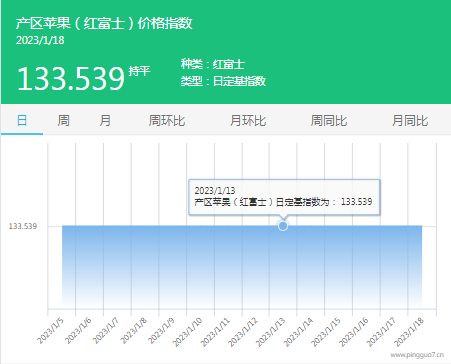The width and height of the screenshot is (451, 364).
Task: Click the 2023/1/15 x-axis date label
Action: click(x=326, y=332)
